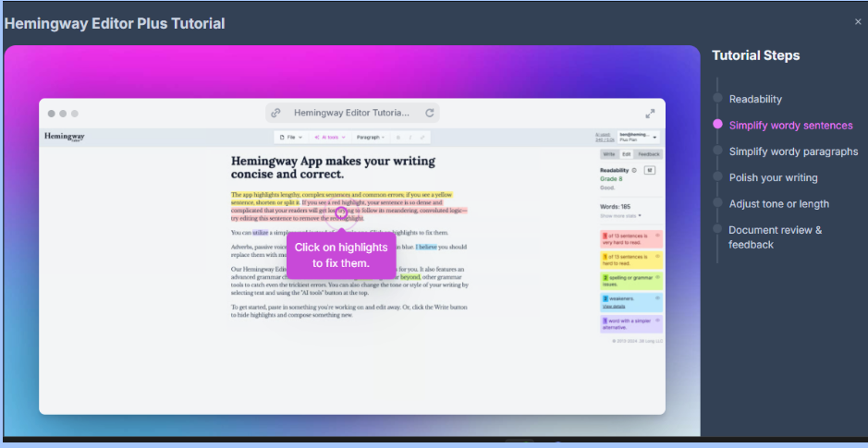Click the bold formatting icon
Screen dimensions: 868x448
[x=398, y=137]
